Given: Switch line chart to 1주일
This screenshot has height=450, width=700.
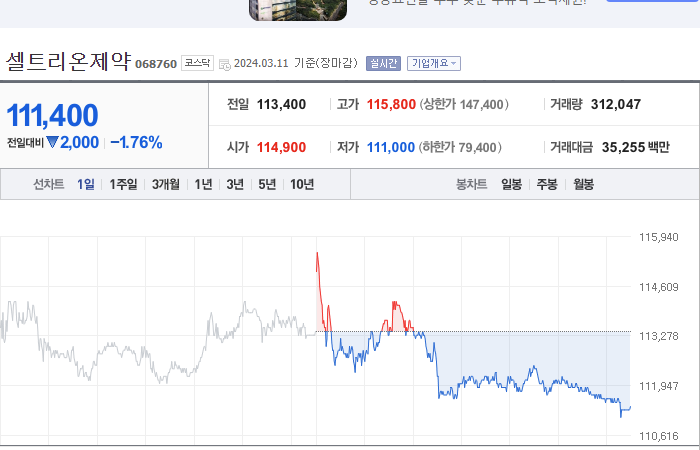Looking at the screenshot, I should (123, 184).
